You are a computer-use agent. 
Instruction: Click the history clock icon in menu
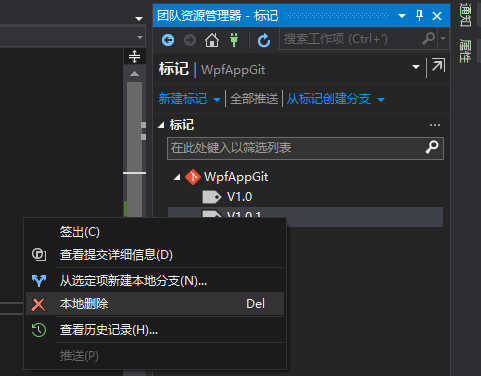click(x=39, y=330)
